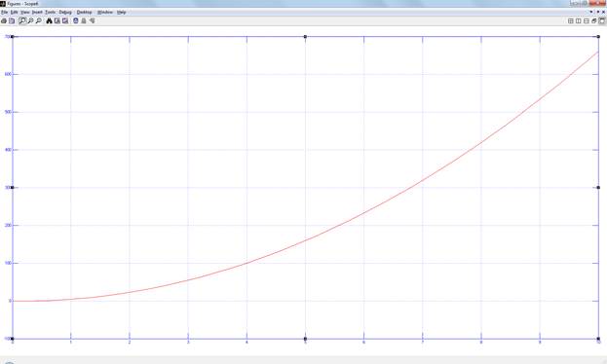Open the Edit menu

(14, 13)
